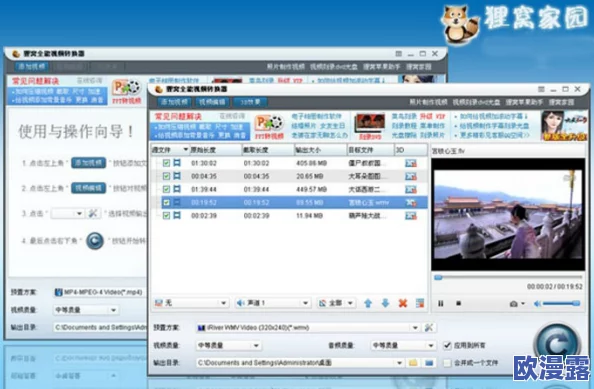Mute the preview with the speaker icon
This screenshot has height=389, width=594.
tap(537, 303)
